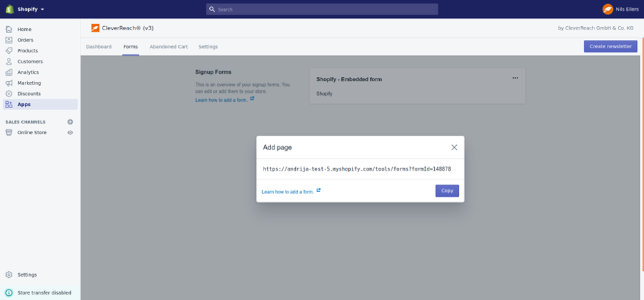This screenshot has width=644, height=300.
Task: Click the Orders inbox icon
Action: coord(9,40)
